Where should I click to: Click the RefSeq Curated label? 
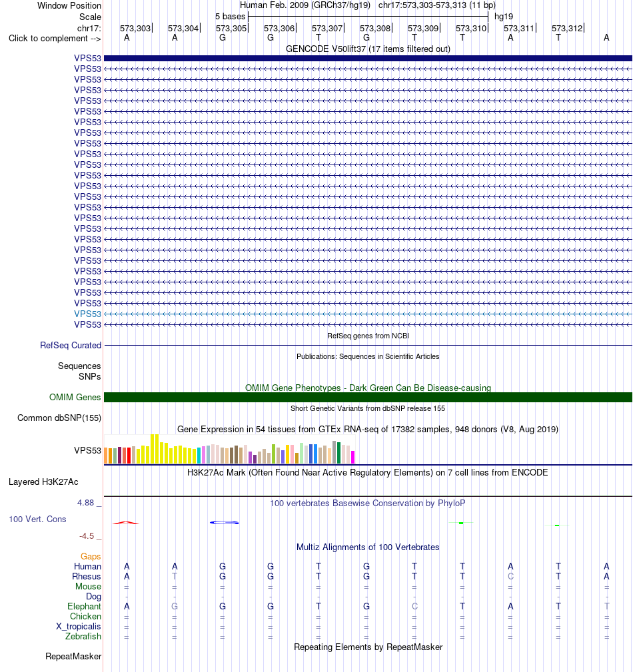(x=71, y=346)
